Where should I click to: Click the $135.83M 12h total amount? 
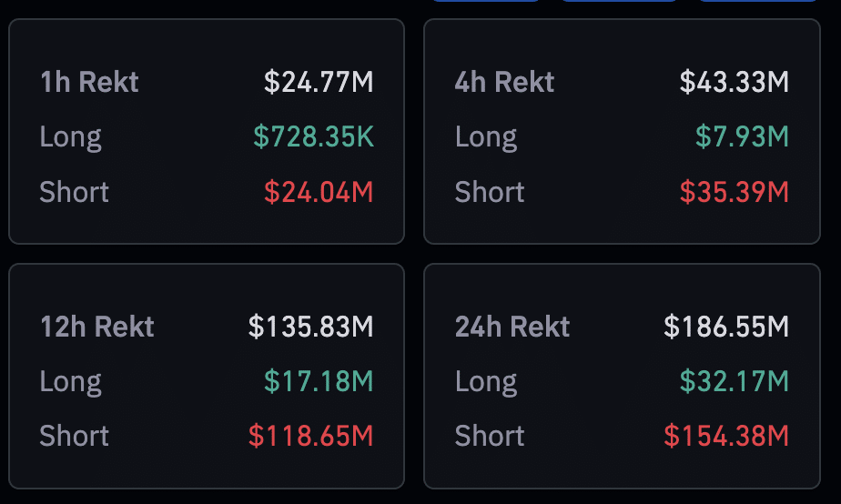[311, 327]
